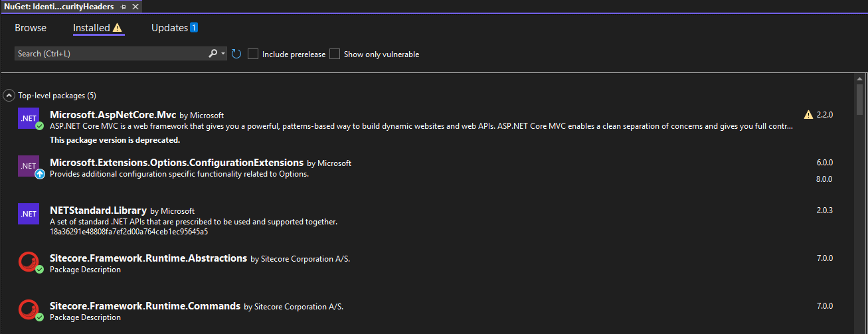Click the Microsoft.AspNetCore.Mvc .NET package icon
The image size is (868, 334).
coord(29,118)
